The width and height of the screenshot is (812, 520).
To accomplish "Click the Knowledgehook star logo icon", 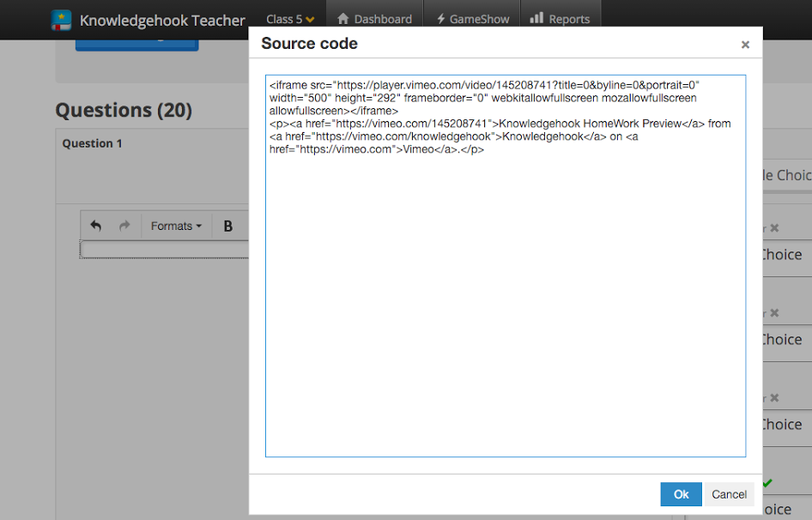I will (x=61, y=21).
